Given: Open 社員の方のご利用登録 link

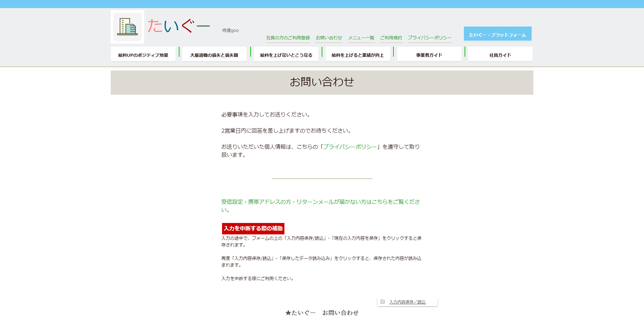Looking at the screenshot, I should coord(288,38).
